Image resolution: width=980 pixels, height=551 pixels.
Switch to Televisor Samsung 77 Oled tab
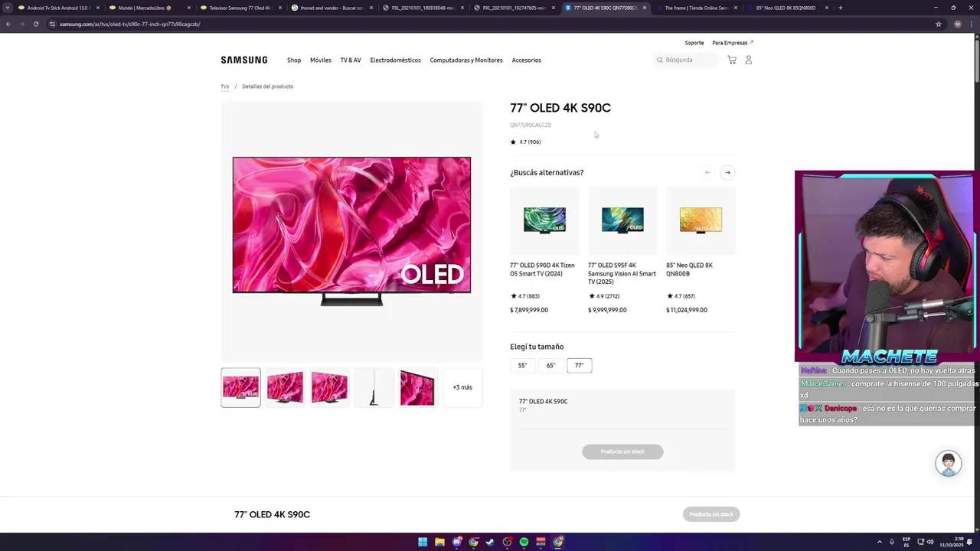pos(240,8)
